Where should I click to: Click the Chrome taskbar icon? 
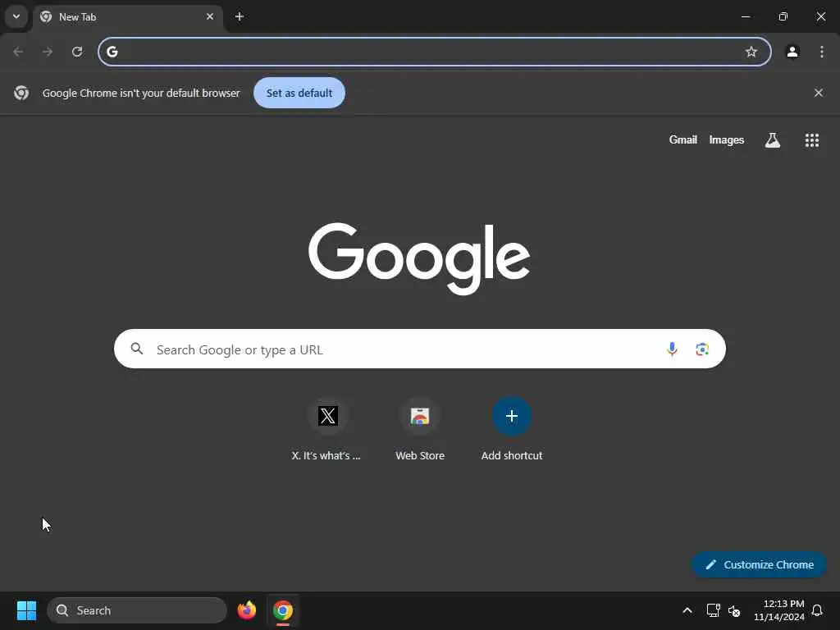[283, 610]
